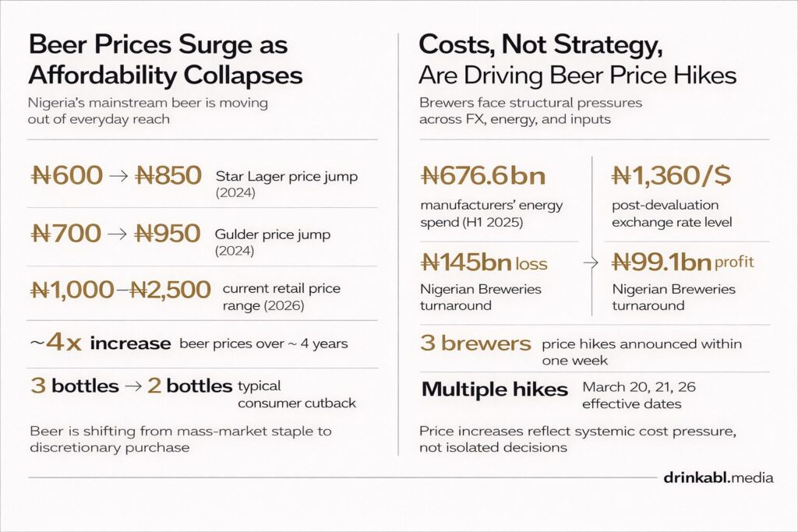
Task: Click the "Gulder price jump" label
Action: (x=274, y=233)
